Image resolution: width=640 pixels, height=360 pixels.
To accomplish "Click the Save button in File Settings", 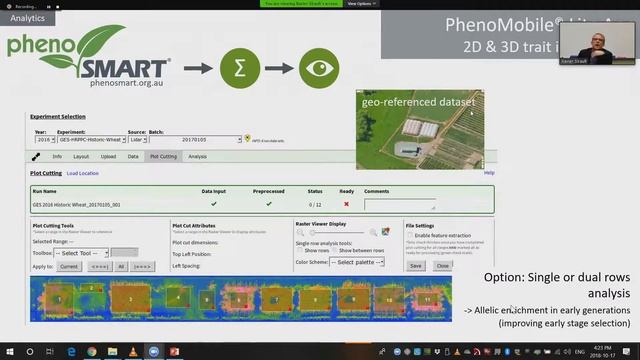I will [x=416, y=266].
